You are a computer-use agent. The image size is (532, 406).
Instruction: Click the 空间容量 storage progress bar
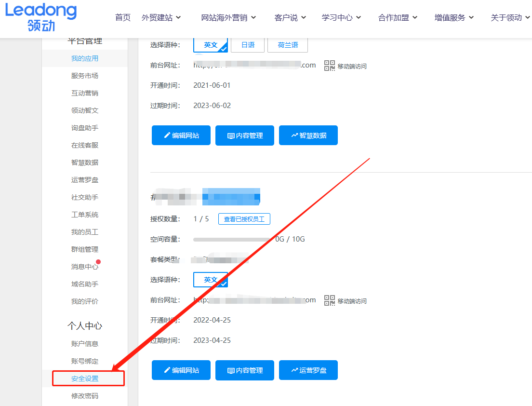231,238
